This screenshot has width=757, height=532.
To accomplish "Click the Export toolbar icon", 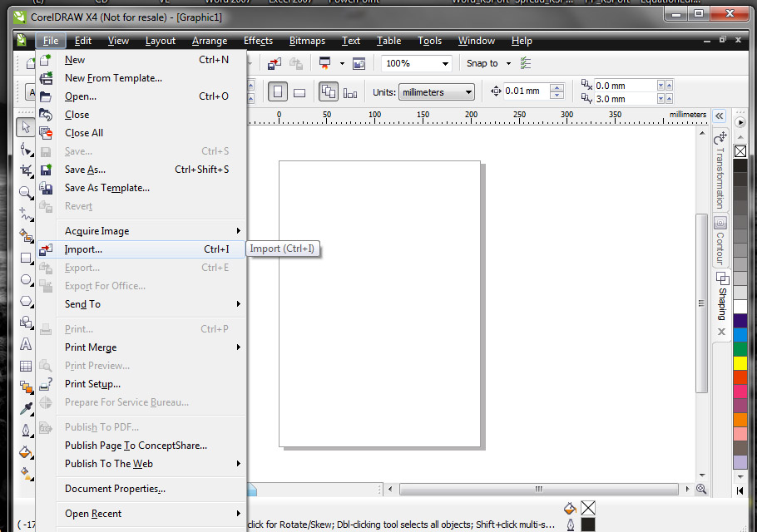I will coord(296,63).
